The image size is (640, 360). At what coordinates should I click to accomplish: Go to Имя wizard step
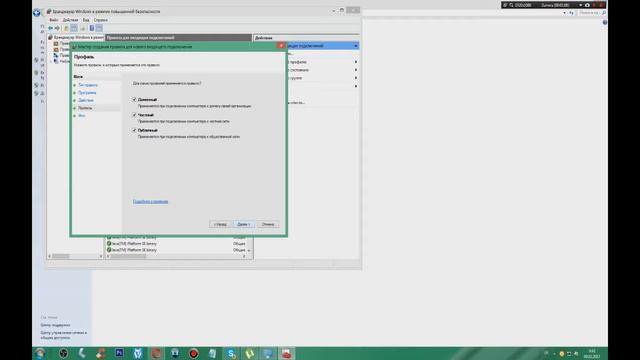pyautogui.click(x=82, y=116)
